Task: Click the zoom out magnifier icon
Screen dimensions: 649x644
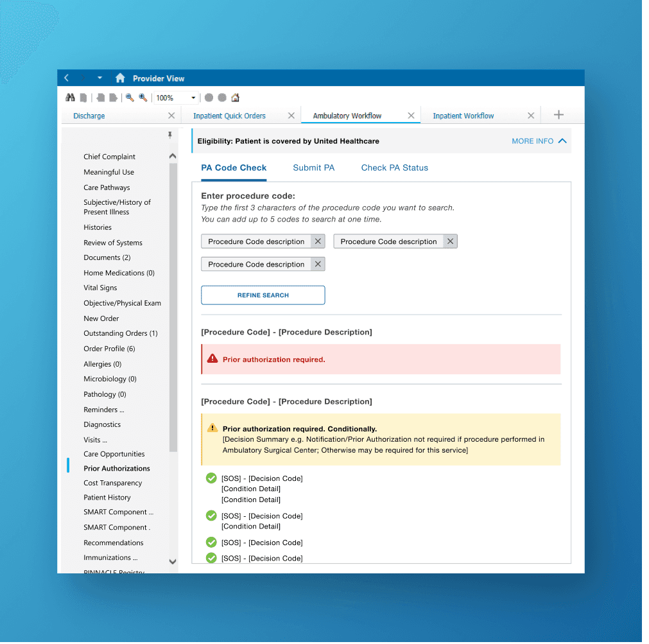Action: tap(128, 97)
